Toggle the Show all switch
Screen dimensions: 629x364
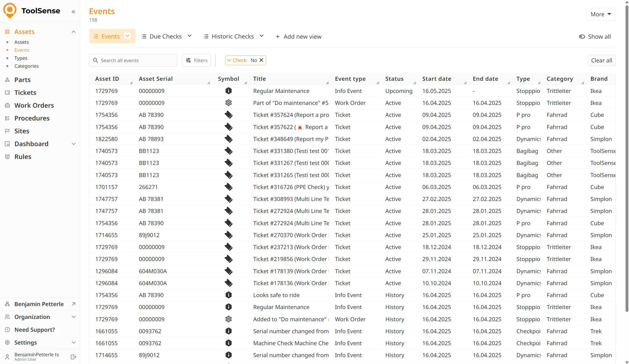(582, 37)
